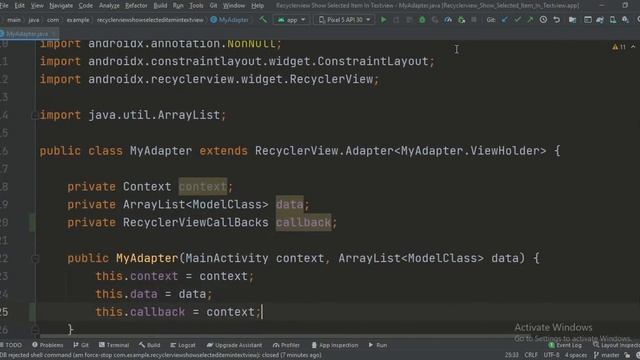
Task: Click the Git Commit checkmark icon
Action: (518, 20)
